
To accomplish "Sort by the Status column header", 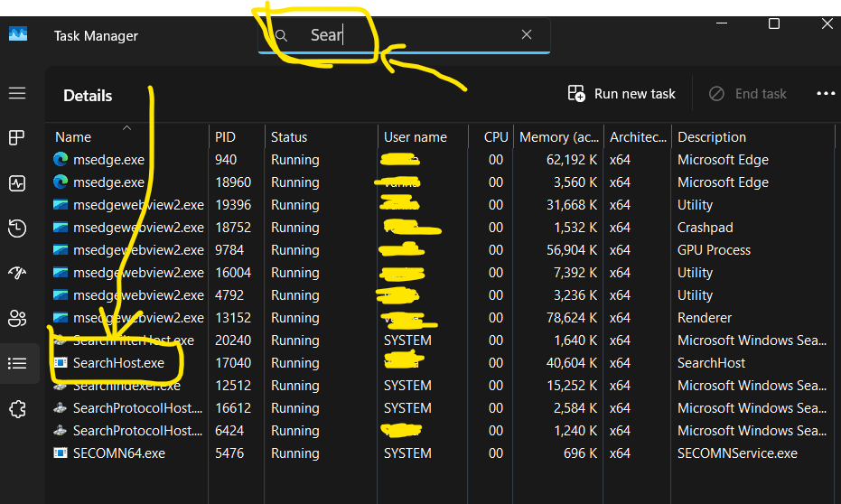I will point(288,137).
